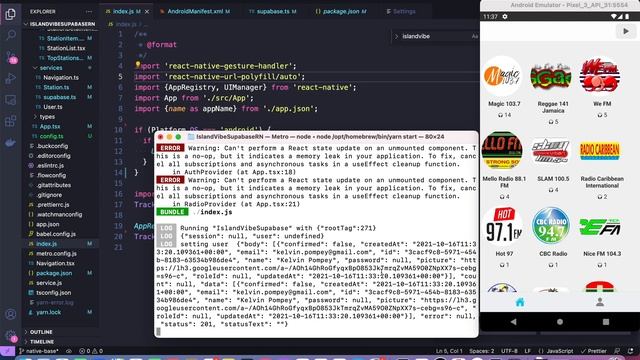Tap the Reggae 141 Jamaica station logo
This screenshot has height=360, width=640.
(x=551, y=76)
